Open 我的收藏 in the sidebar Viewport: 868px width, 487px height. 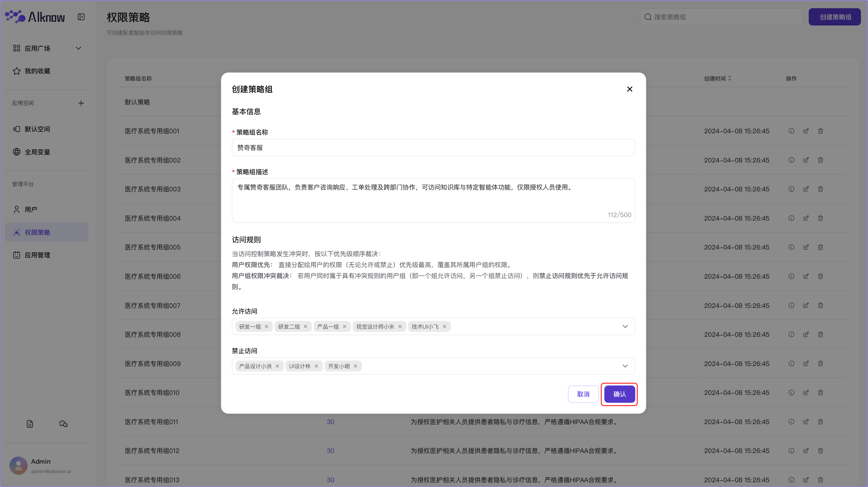[37, 71]
